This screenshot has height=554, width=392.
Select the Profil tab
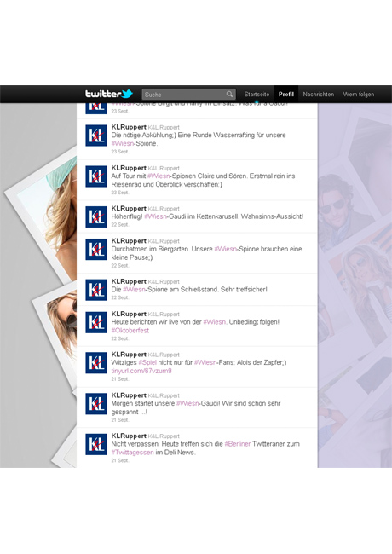(286, 95)
